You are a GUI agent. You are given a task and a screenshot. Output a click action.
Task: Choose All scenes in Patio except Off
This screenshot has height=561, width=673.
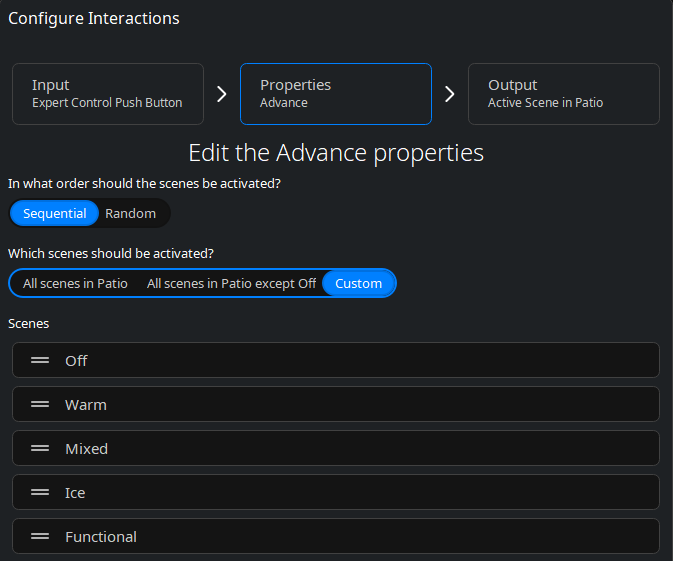tap(231, 283)
